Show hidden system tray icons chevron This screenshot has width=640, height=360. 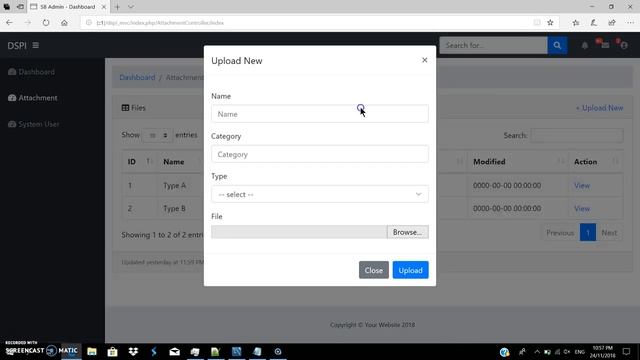click(537, 351)
